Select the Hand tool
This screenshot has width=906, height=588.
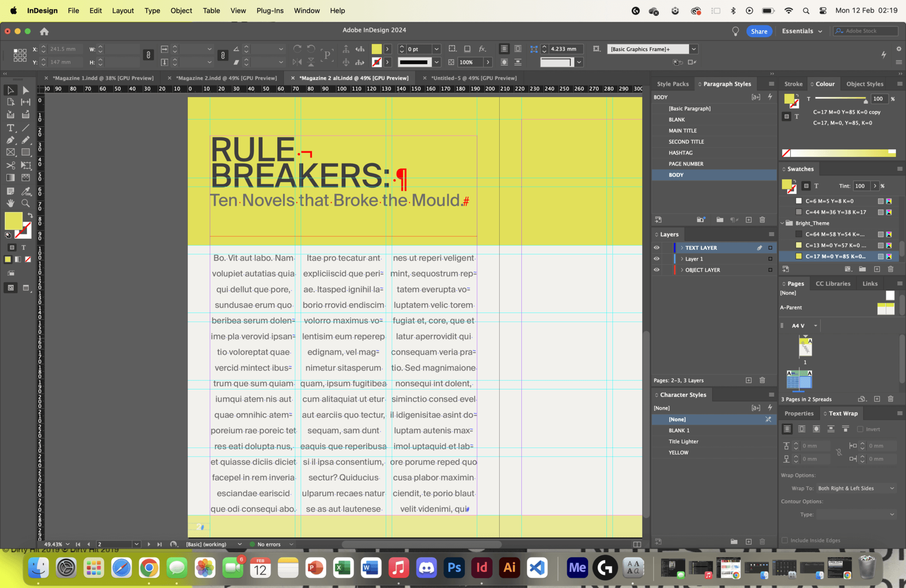click(x=10, y=204)
